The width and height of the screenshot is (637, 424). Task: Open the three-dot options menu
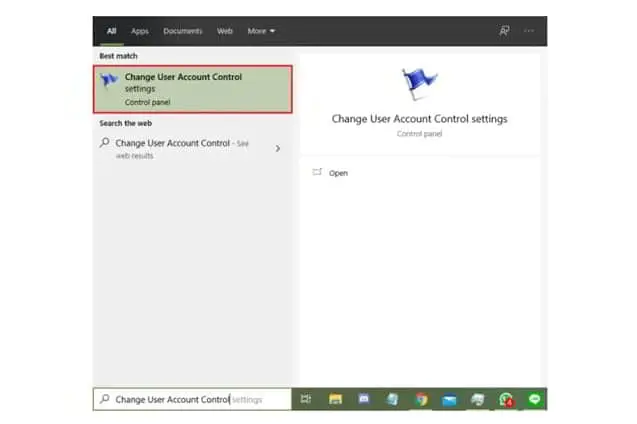(x=529, y=31)
